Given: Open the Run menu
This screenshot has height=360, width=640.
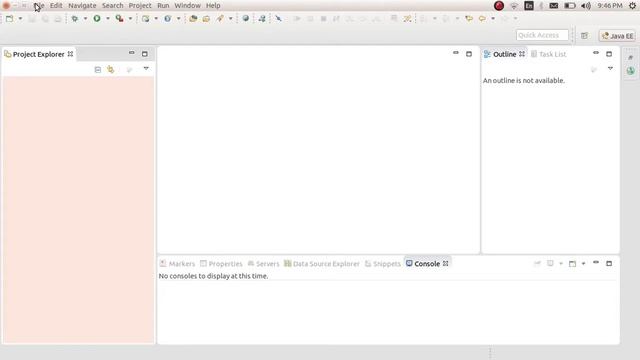Looking at the screenshot, I should click(163, 6).
